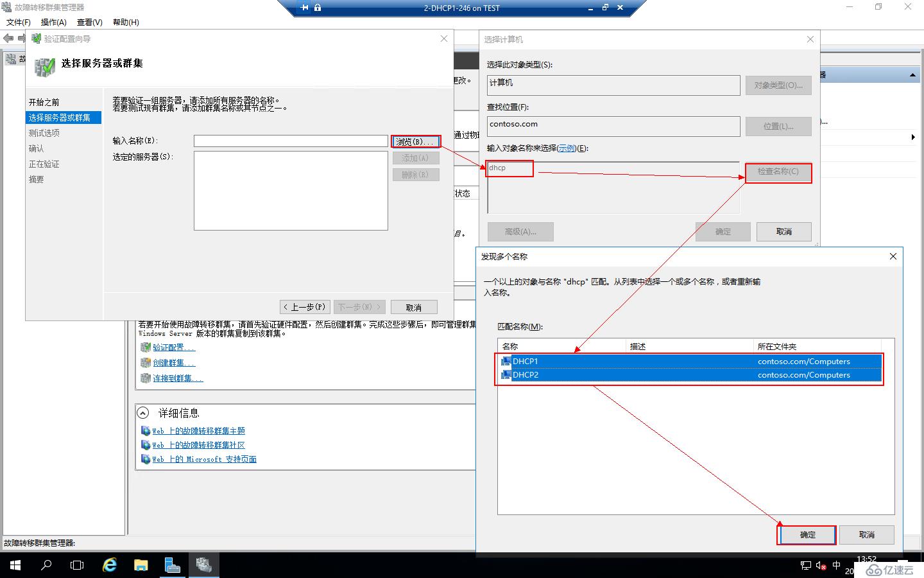Click the 示例 link
This screenshot has width=924, height=578.
coord(566,148)
